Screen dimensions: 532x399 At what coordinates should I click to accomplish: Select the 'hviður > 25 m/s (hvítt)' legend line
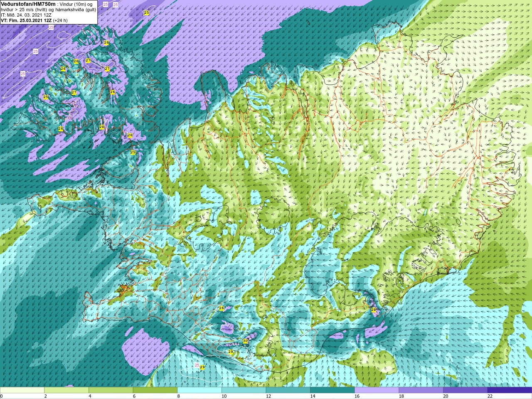coord(25,10)
